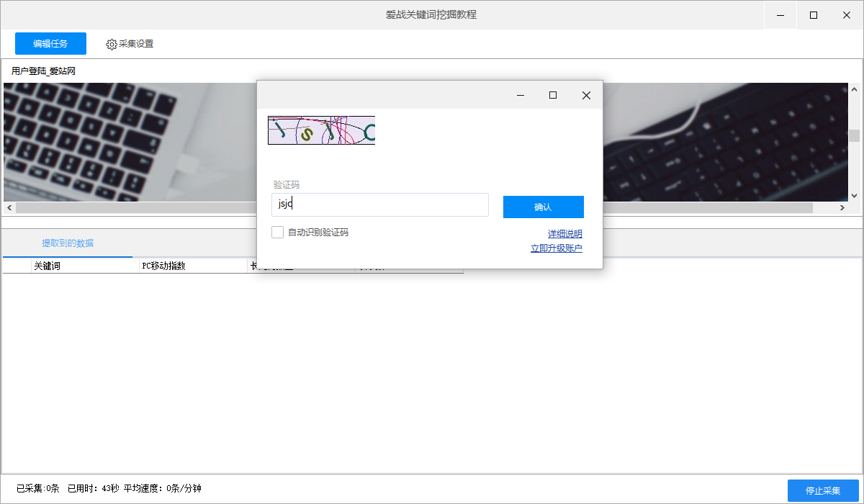Enable 自动识别验证码 checkbox
864x504 pixels.
(277, 232)
